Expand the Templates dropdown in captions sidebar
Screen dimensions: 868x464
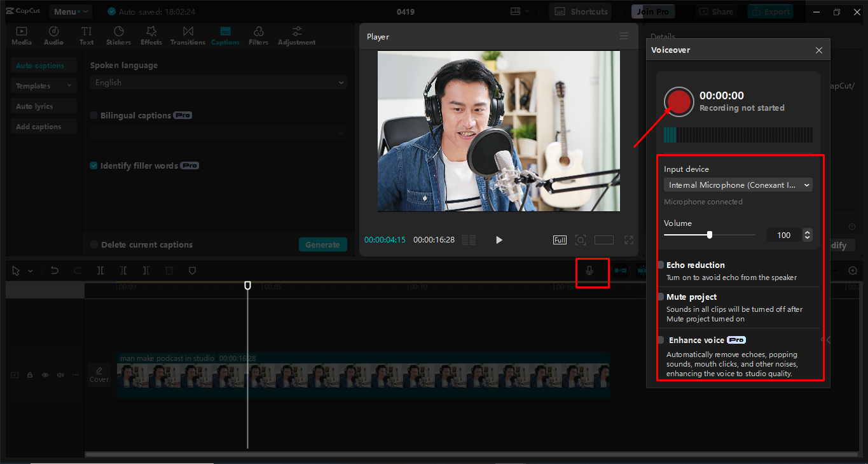(44, 86)
